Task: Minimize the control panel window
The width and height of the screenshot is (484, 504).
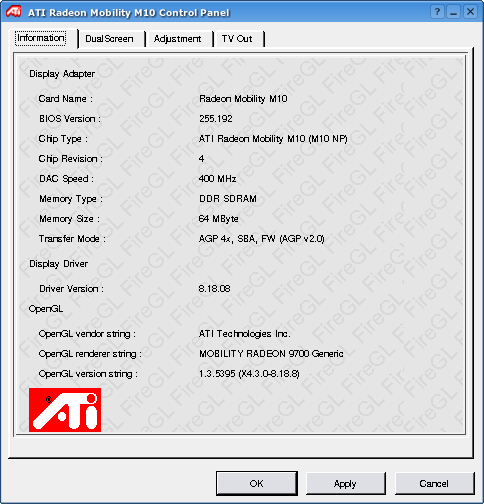Action: pyautogui.click(x=454, y=12)
